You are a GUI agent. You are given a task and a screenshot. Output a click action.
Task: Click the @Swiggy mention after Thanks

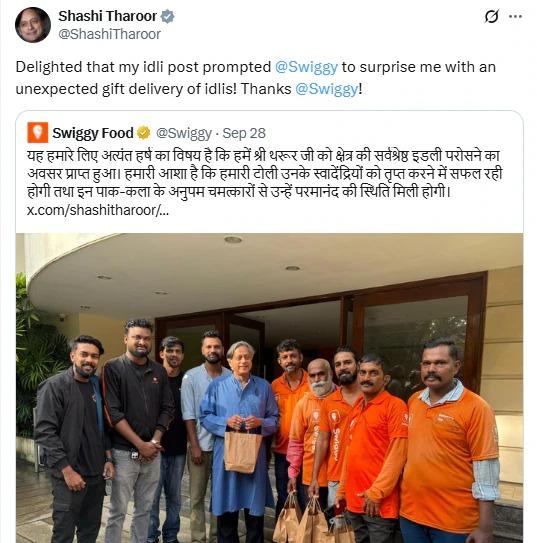[x=326, y=89]
